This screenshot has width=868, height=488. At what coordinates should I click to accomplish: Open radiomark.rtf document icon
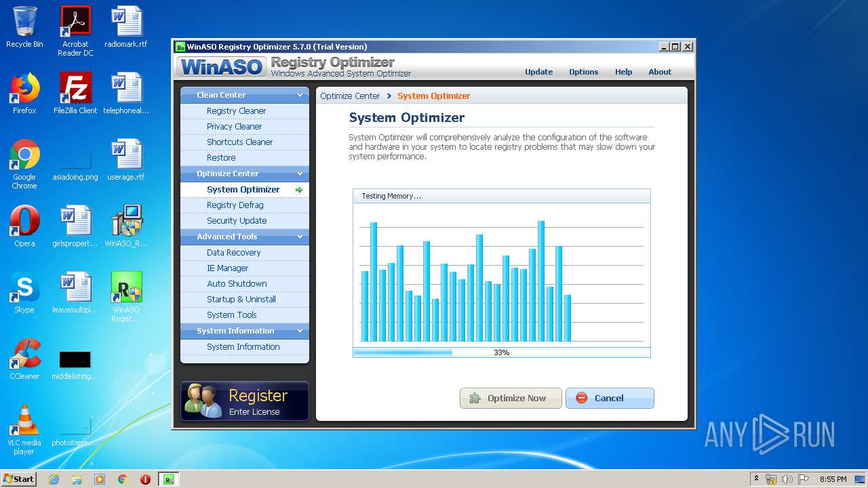tap(126, 27)
